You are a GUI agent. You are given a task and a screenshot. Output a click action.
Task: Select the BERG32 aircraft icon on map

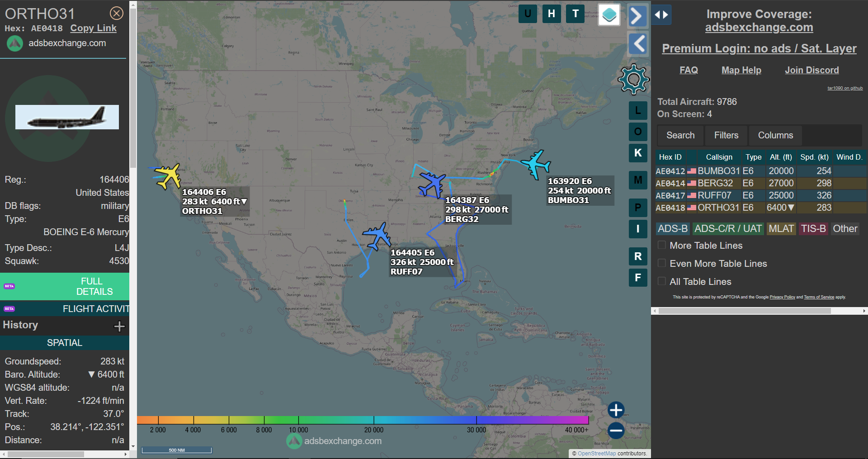click(432, 185)
